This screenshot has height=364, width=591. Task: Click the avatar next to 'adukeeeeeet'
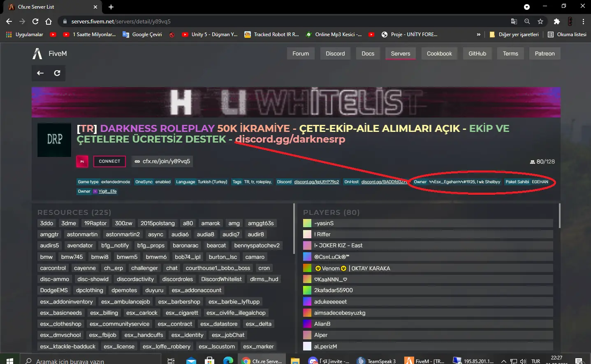307,302
